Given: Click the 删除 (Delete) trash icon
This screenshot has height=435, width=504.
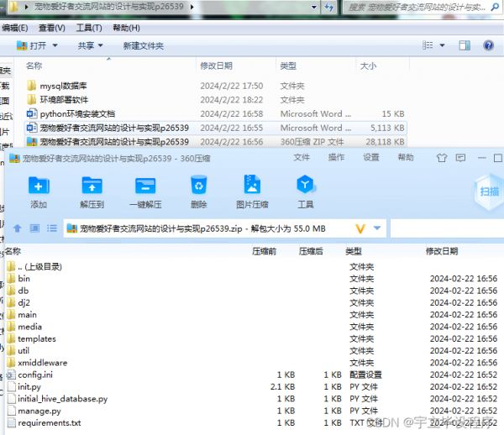Looking at the screenshot, I should tap(198, 185).
